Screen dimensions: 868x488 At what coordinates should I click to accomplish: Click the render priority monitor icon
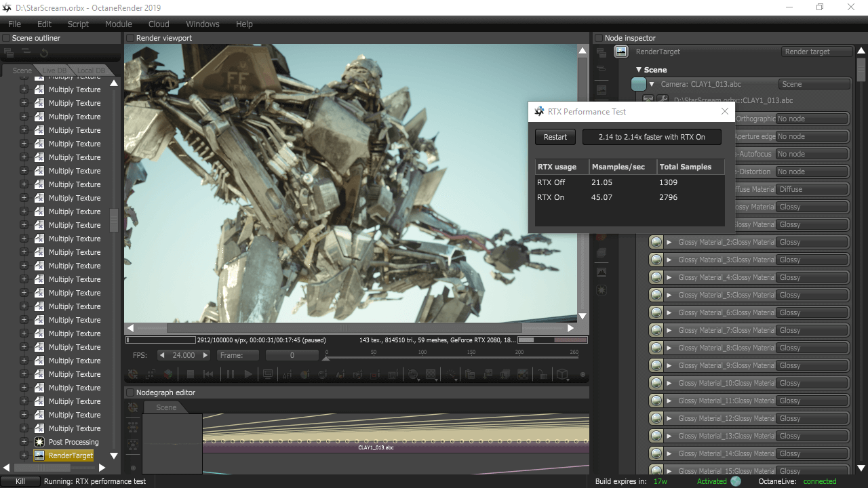pos(268,374)
